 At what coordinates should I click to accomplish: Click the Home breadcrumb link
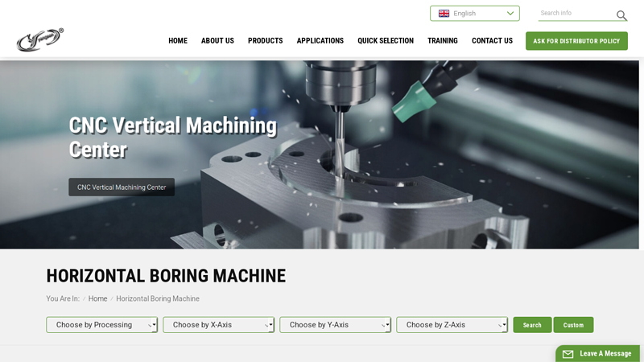(97, 298)
